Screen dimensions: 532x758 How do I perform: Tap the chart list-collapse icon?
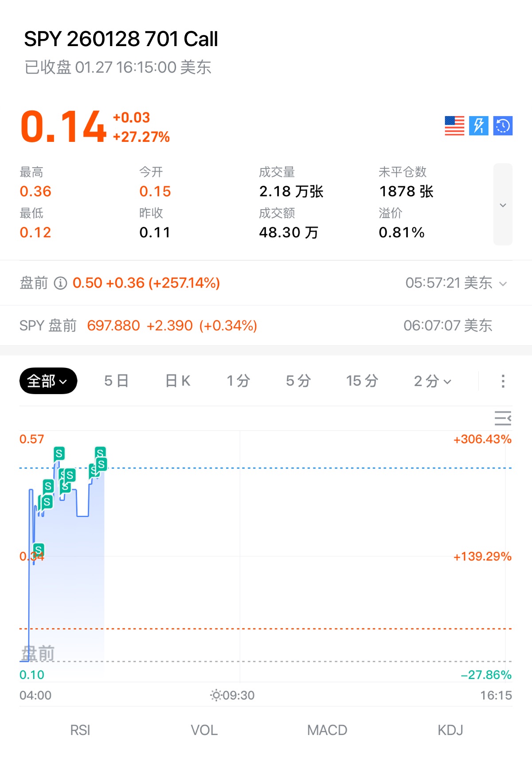503,418
